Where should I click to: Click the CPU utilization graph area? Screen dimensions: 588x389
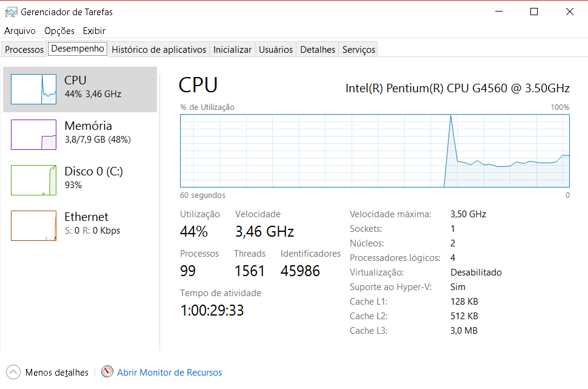pos(375,150)
